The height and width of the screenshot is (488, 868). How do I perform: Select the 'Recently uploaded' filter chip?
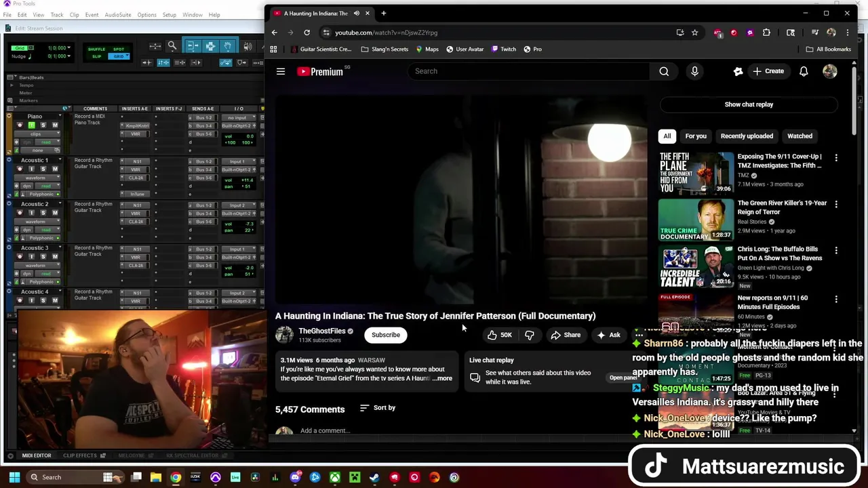[747, 136]
